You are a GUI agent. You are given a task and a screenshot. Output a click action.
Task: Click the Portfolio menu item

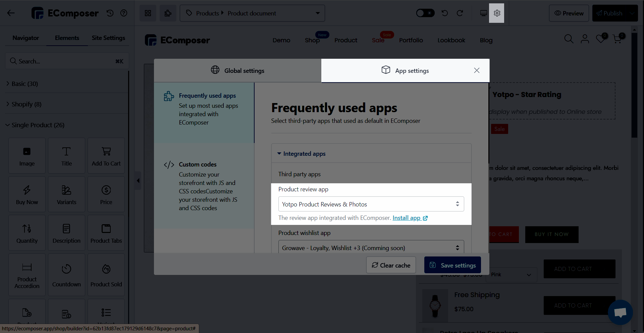pos(411,40)
